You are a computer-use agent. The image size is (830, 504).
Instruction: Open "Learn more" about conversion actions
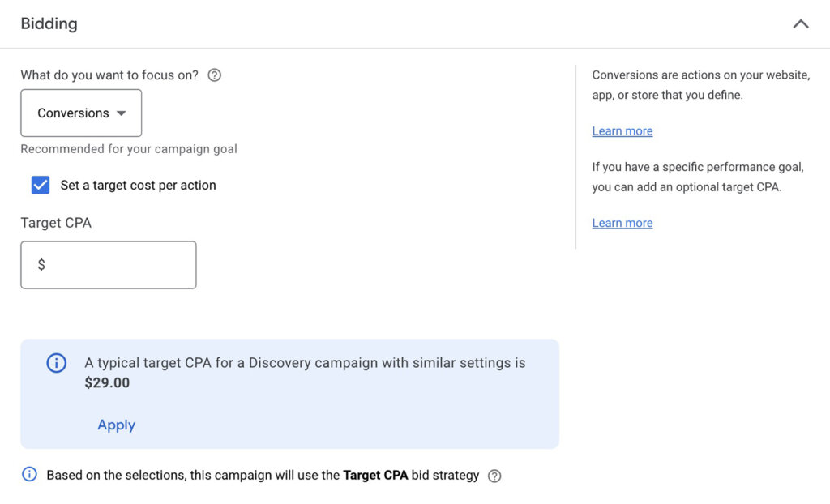622,130
